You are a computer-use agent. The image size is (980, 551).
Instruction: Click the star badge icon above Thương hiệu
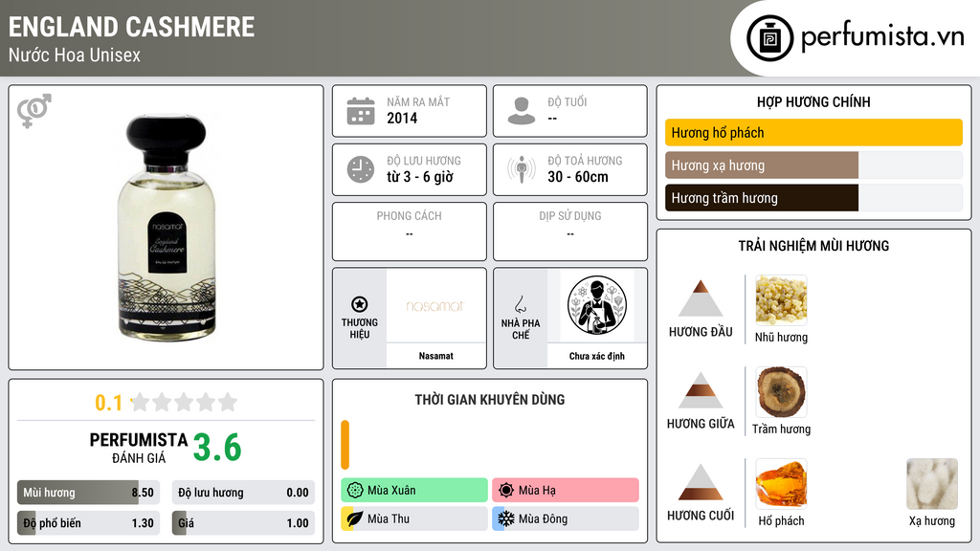pyautogui.click(x=360, y=304)
